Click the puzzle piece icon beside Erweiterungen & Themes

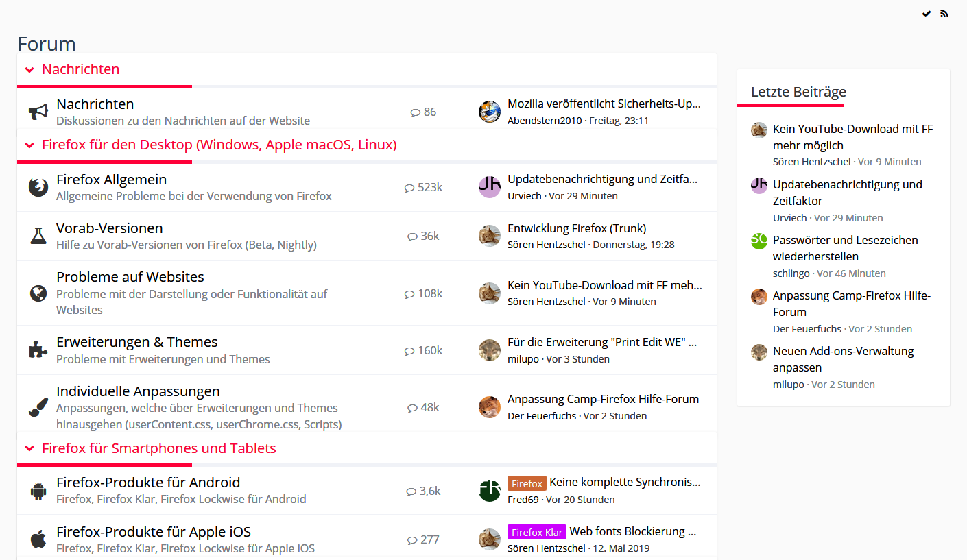click(38, 350)
